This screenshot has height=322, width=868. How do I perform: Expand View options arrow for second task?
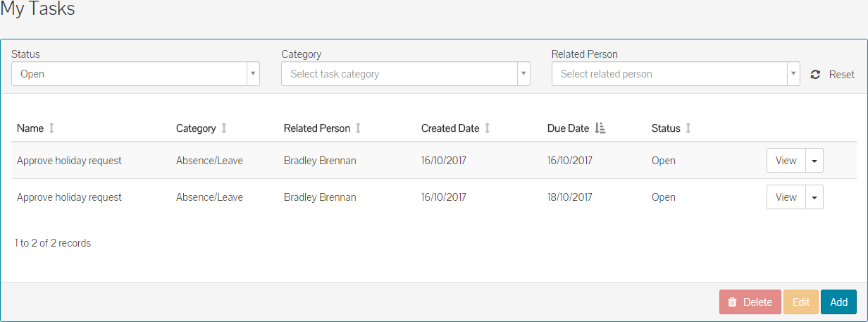point(814,197)
